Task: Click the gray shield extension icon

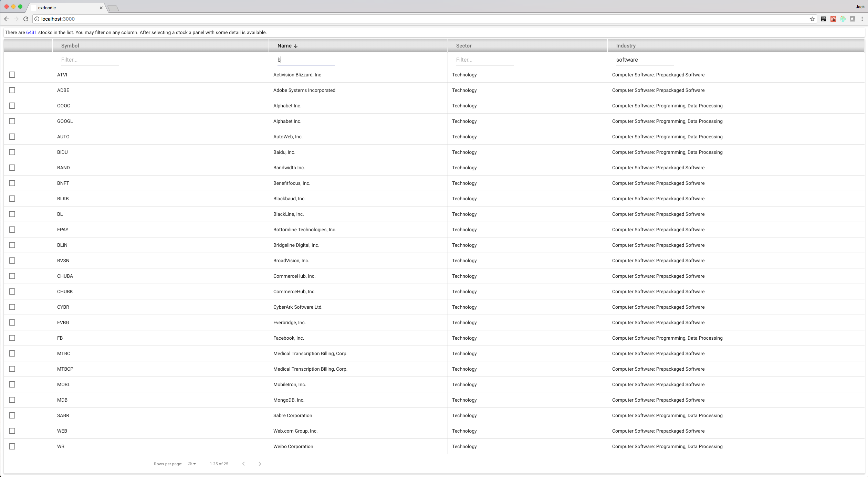Action: [853, 19]
